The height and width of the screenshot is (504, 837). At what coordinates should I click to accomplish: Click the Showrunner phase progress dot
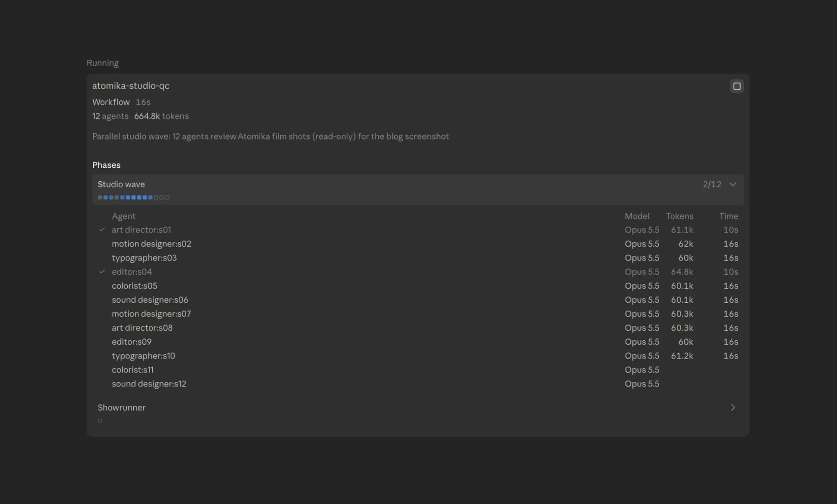pos(100,421)
